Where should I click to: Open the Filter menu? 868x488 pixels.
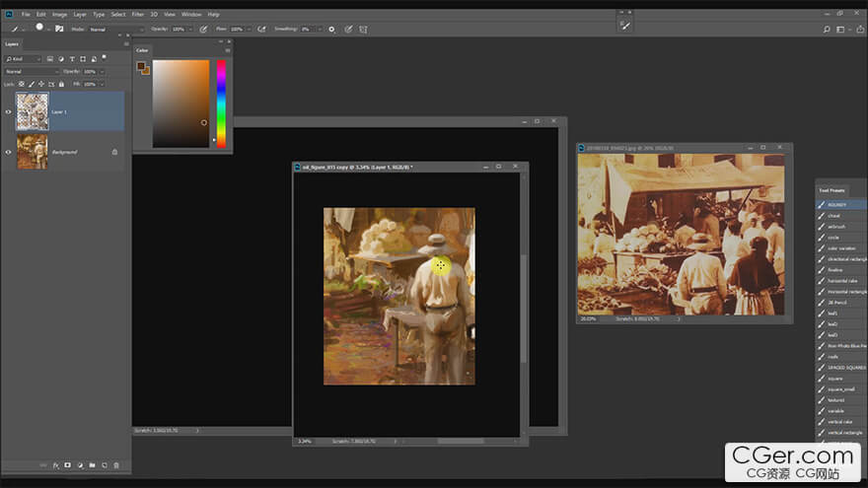coord(138,15)
